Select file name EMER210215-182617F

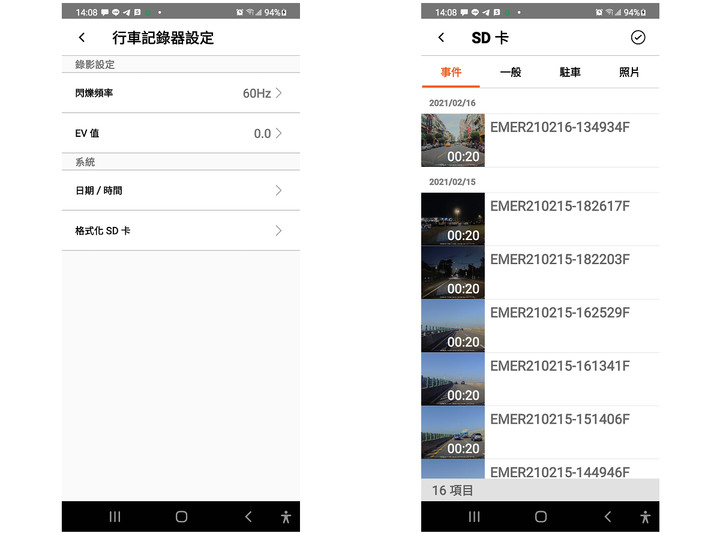(x=560, y=206)
